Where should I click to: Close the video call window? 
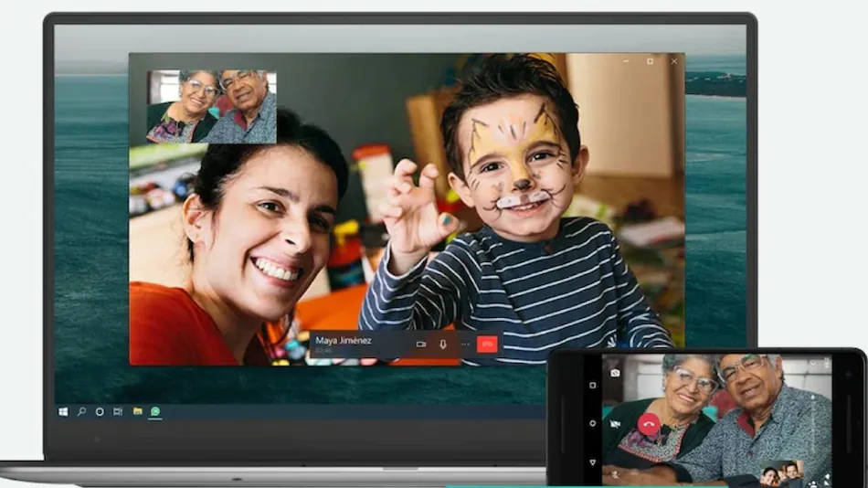(x=674, y=61)
